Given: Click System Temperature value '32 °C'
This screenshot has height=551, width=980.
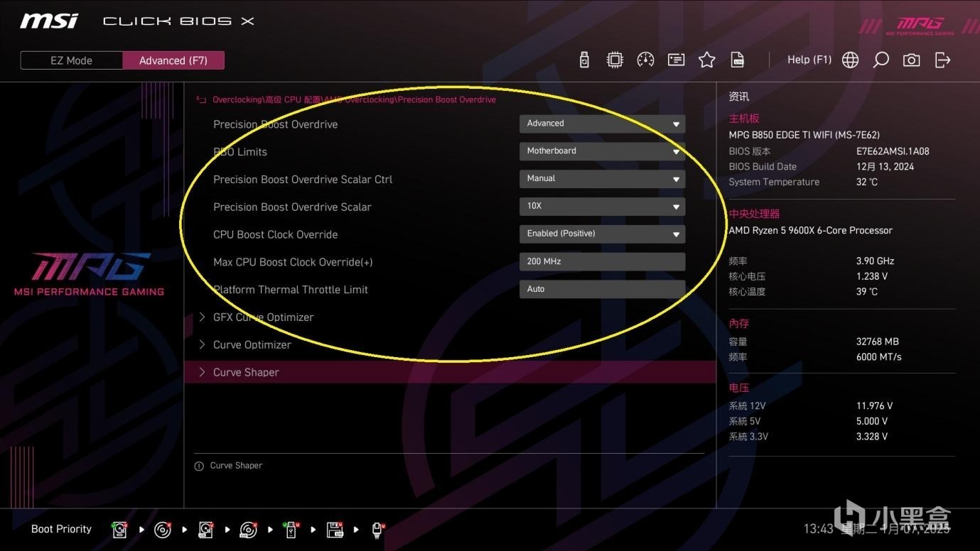Looking at the screenshot, I should [867, 182].
